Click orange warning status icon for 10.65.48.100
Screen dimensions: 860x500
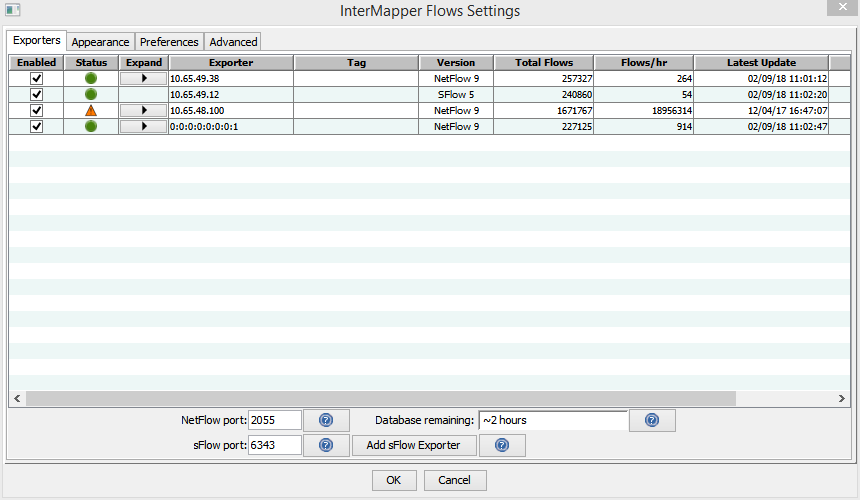tap(91, 110)
